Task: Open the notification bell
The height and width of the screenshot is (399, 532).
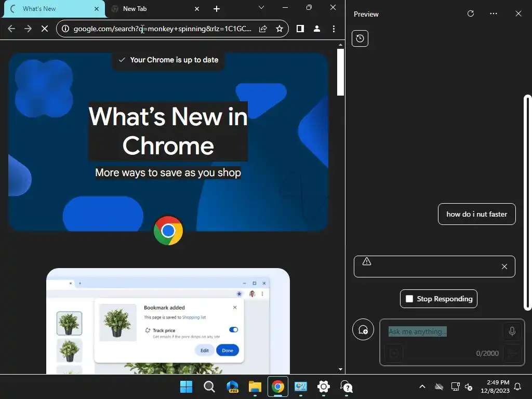Action: click(x=518, y=387)
